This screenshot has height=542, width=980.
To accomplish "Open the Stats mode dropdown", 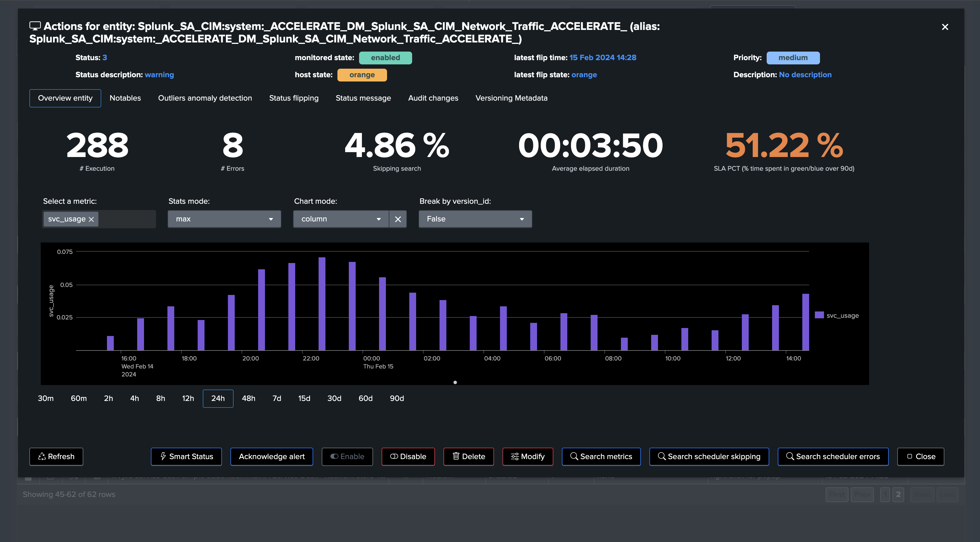I will click(x=224, y=219).
